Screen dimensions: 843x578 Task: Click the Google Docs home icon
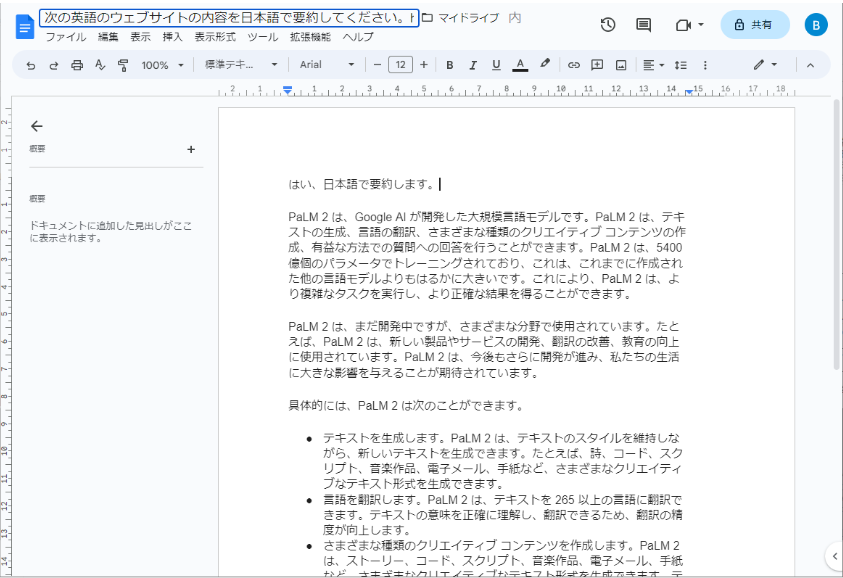click(25, 26)
